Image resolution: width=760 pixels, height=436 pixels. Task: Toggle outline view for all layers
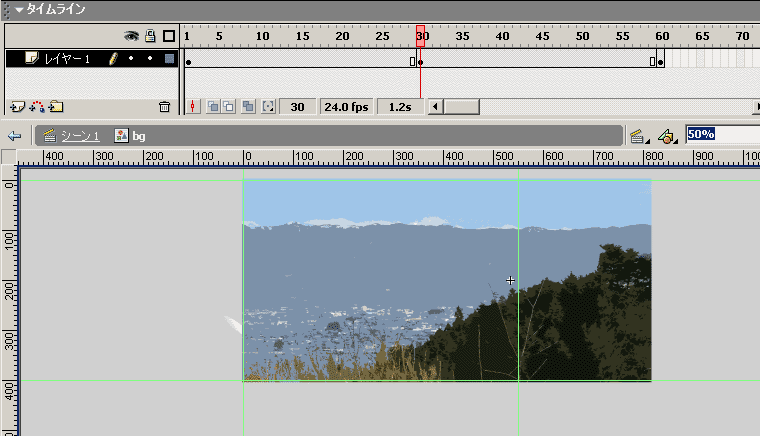[169, 36]
